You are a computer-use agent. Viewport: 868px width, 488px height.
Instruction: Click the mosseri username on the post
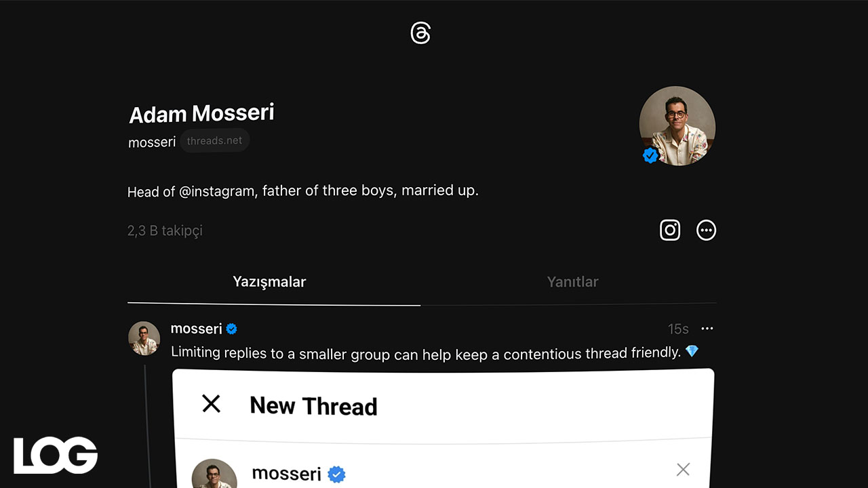pyautogui.click(x=197, y=329)
